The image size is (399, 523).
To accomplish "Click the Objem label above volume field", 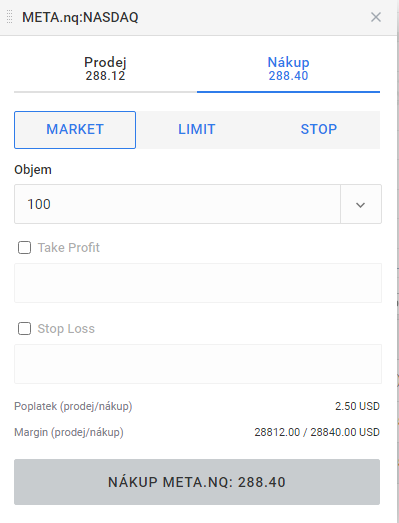I will [33, 170].
